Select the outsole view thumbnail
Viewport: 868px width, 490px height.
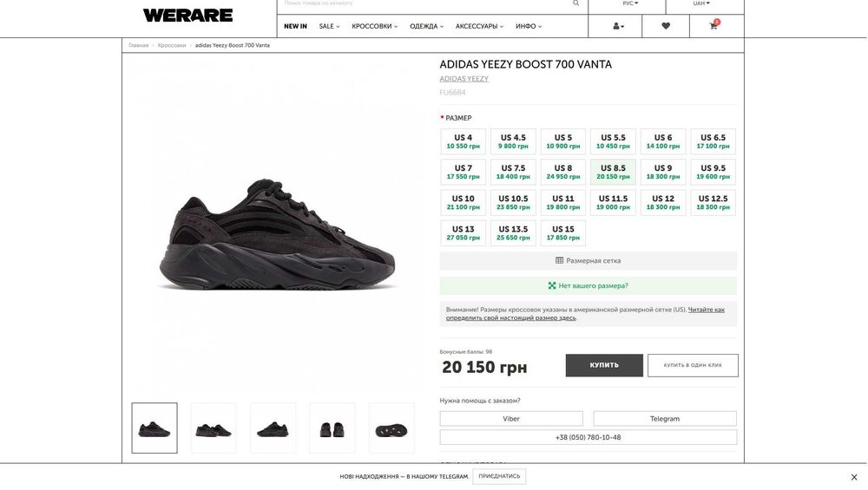click(391, 428)
